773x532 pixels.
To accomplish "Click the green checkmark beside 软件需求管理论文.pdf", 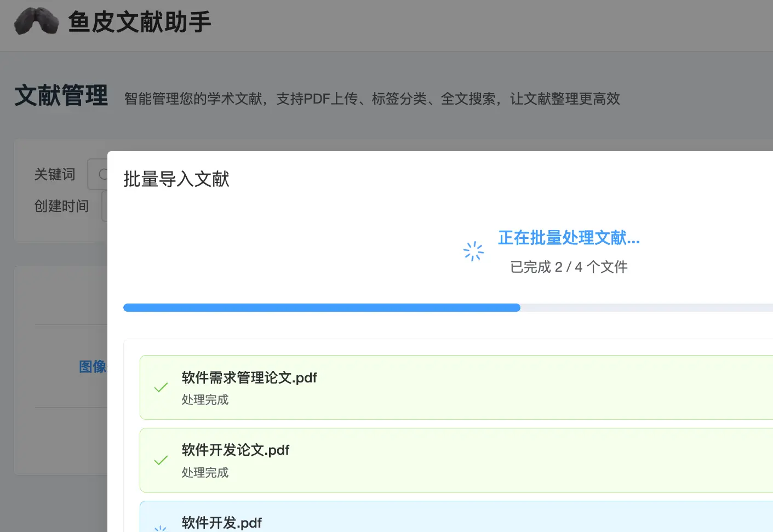I will pos(161,387).
